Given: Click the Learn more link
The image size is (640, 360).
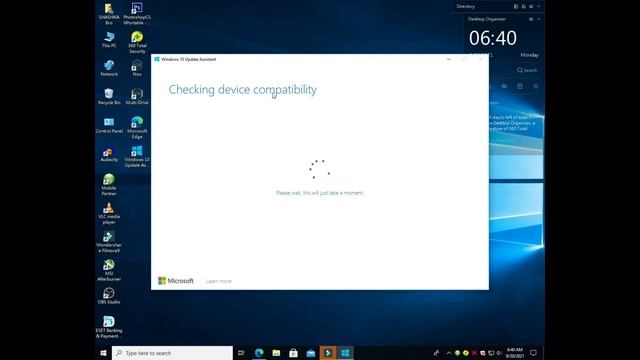Looking at the screenshot, I should 219,281.
